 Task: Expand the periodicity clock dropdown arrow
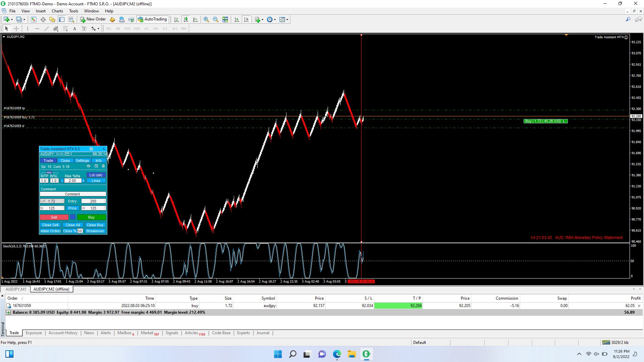(275, 19)
